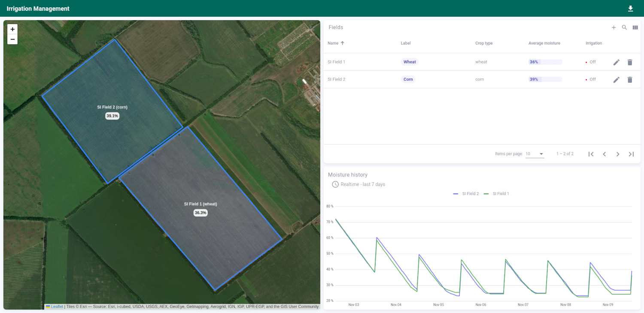The height and width of the screenshot is (313, 644).
Task: Toggle SI Field 2 series in legend
Action: (466, 194)
